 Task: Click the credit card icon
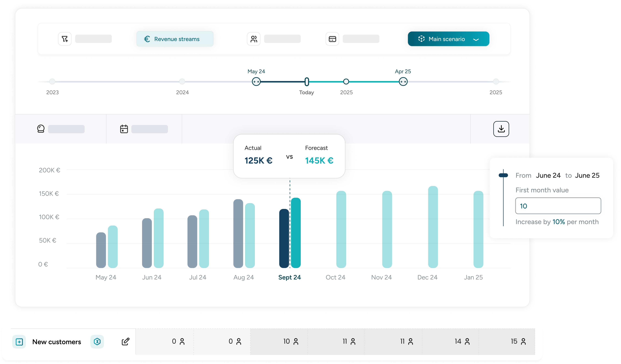point(332,39)
